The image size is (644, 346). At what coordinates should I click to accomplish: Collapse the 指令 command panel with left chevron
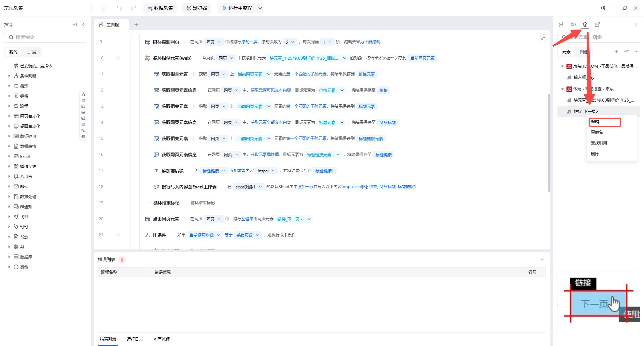click(x=83, y=24)
